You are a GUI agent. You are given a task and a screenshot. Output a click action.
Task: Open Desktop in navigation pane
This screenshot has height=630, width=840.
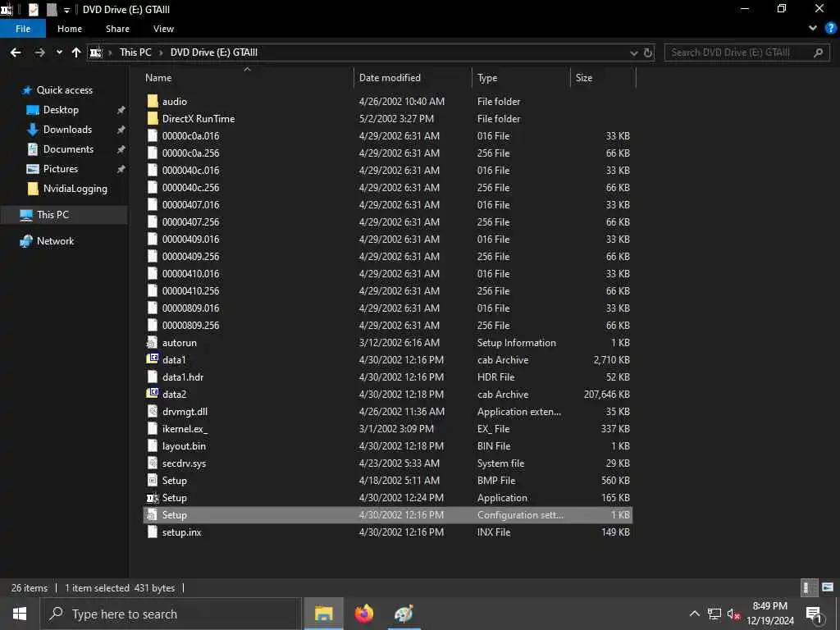pyautogui.click(x=61, y=110)
